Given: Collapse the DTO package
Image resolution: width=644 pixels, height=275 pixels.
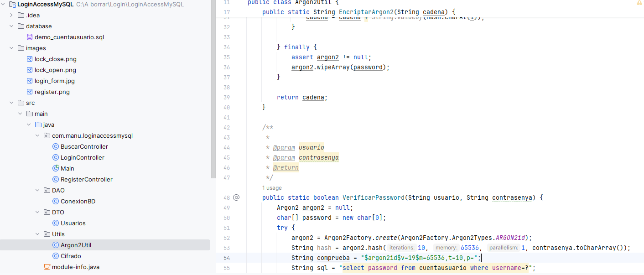Looking at the screenshot, I should 38,212.
